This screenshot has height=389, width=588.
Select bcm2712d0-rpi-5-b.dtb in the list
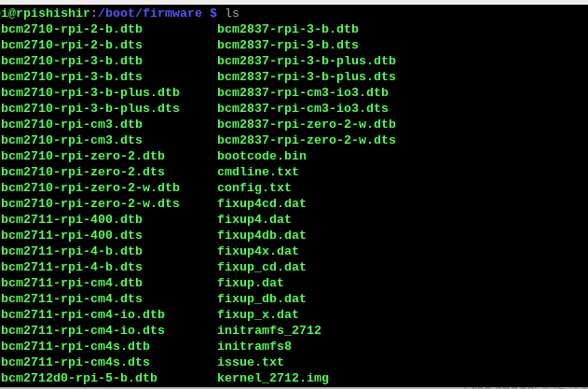tap(79, 378)
